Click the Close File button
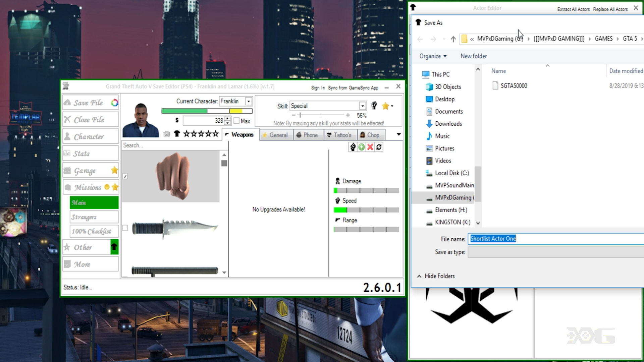The width and height of the screenshot is (644, 362). click(91, 119)
